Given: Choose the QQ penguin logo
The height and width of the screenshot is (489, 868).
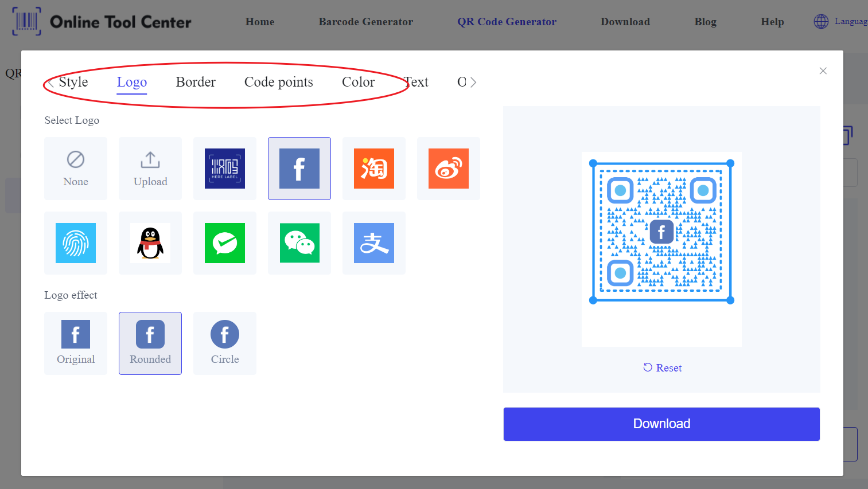Looking at the screenshot, I should point(150,243).
